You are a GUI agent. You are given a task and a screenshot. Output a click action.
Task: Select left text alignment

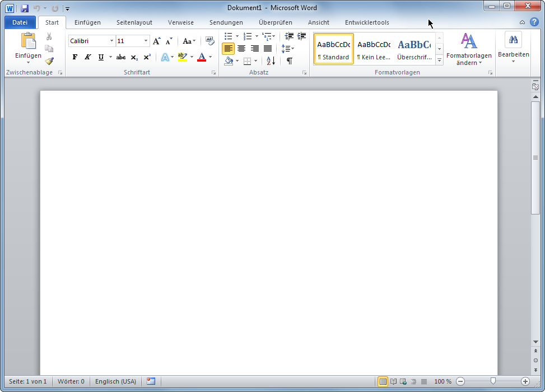pos(228,49)
